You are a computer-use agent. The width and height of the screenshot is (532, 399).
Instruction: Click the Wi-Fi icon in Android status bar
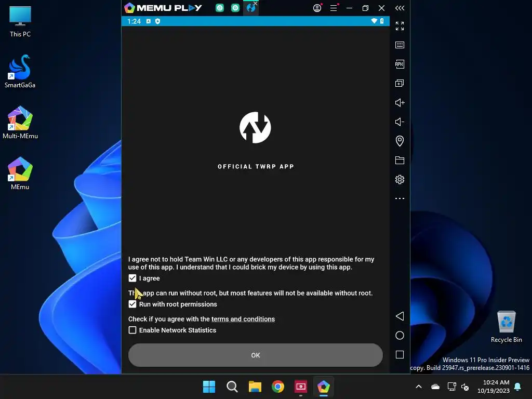point(374,21)
